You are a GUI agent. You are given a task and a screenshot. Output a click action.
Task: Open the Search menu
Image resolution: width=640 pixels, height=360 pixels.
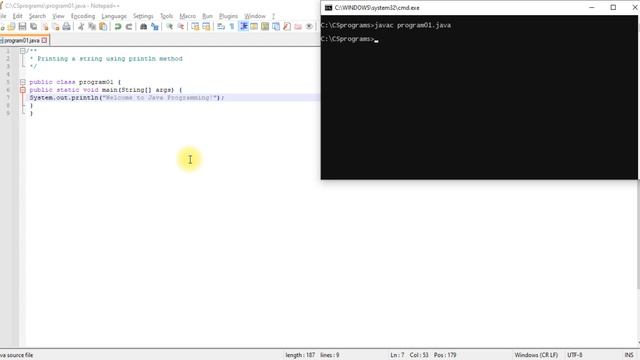pyautogui.click(x=37, y=16)
